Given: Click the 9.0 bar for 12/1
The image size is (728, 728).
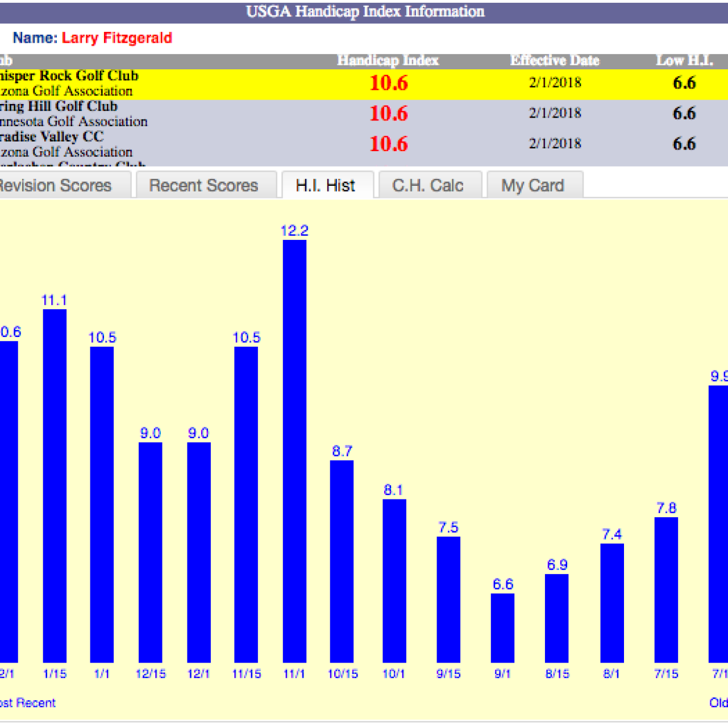Looking at the screenshot, I should (199, 552).
